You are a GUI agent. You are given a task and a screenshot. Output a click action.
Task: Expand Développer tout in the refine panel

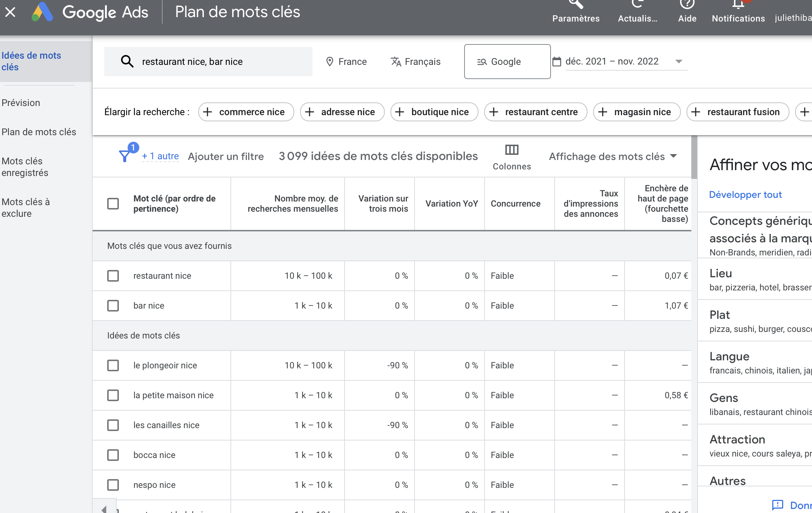(746, 195)
